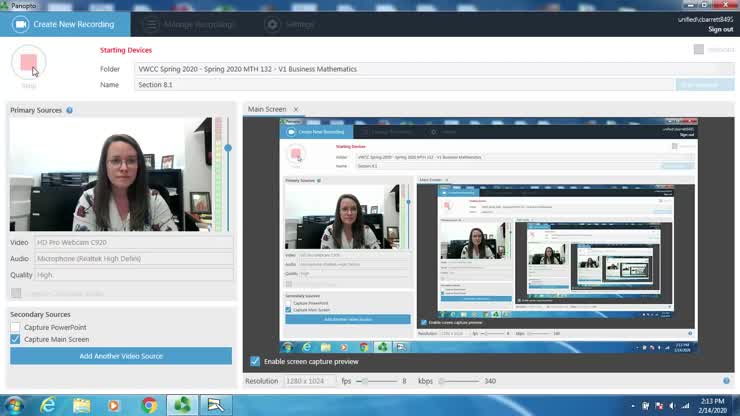
Task: Click the Primary Sources help icon
Action: pos(70,110)
